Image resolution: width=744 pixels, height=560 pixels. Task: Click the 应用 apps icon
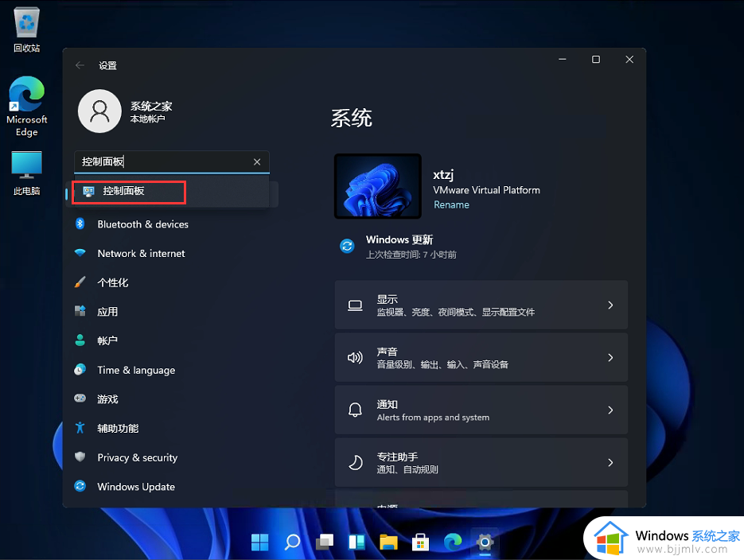coord(80,311)
